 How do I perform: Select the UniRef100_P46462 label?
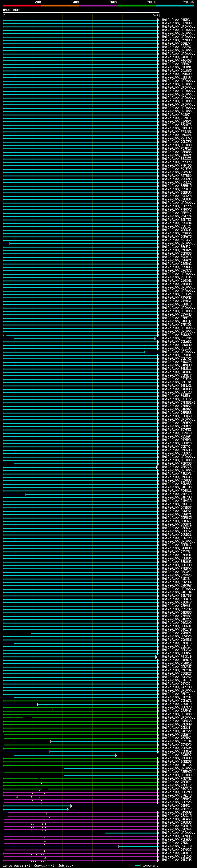click(x=176, y=60)
